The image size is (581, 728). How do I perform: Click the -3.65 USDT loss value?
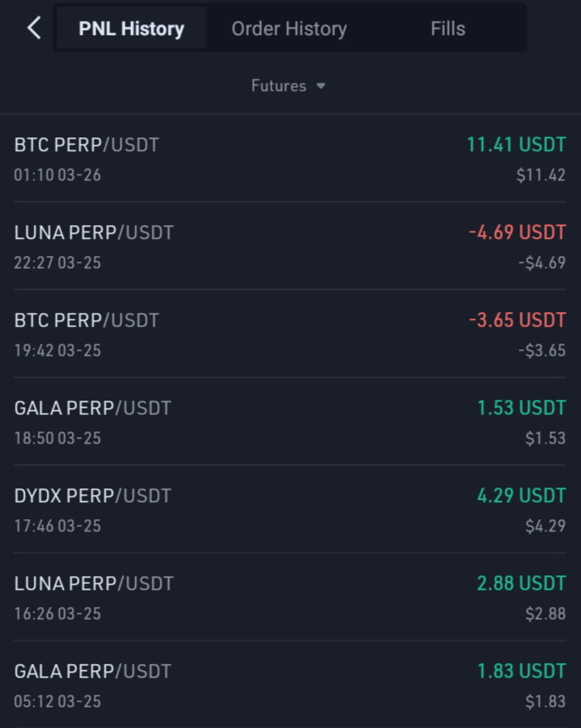pos(518,320)
